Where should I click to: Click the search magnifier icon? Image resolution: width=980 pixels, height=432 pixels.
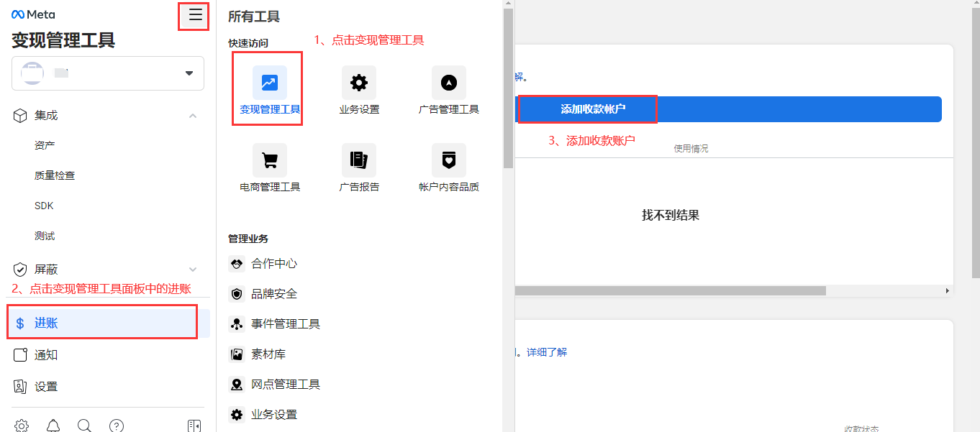pos(84,426)
